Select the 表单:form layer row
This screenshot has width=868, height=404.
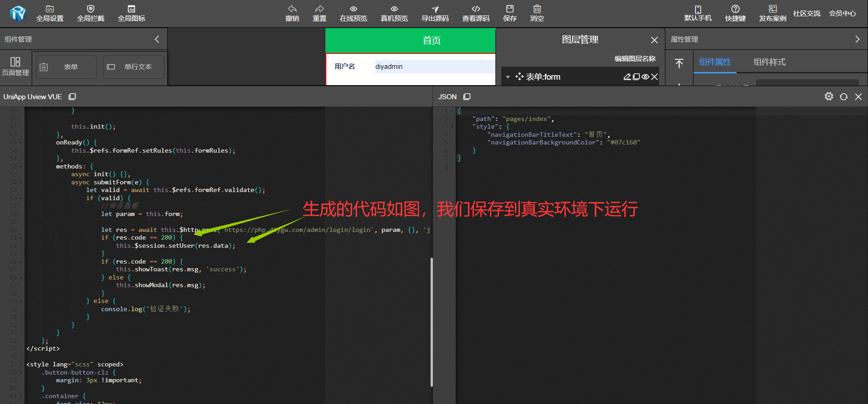pos(580,77)
